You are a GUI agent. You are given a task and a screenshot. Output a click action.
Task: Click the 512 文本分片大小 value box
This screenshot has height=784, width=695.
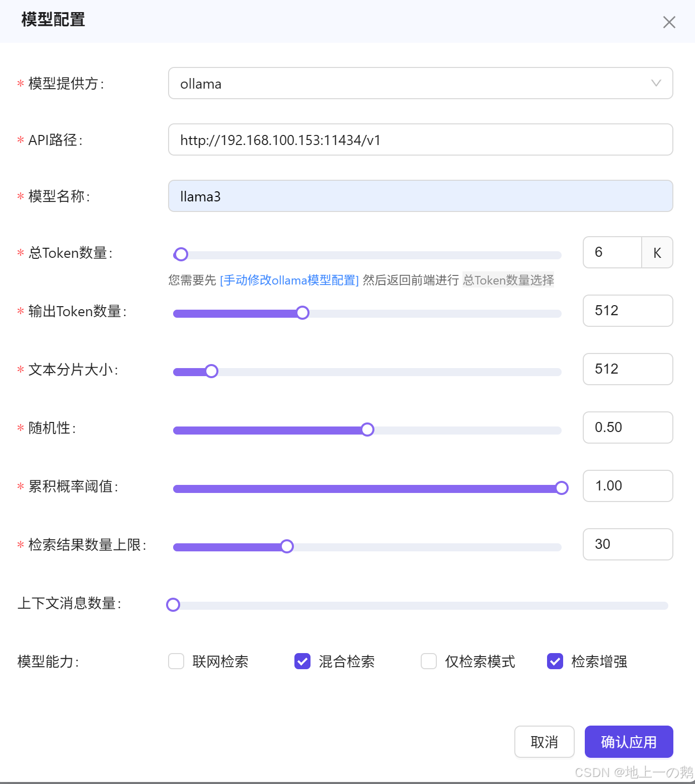pyautogui.click(x=628, y=369)
